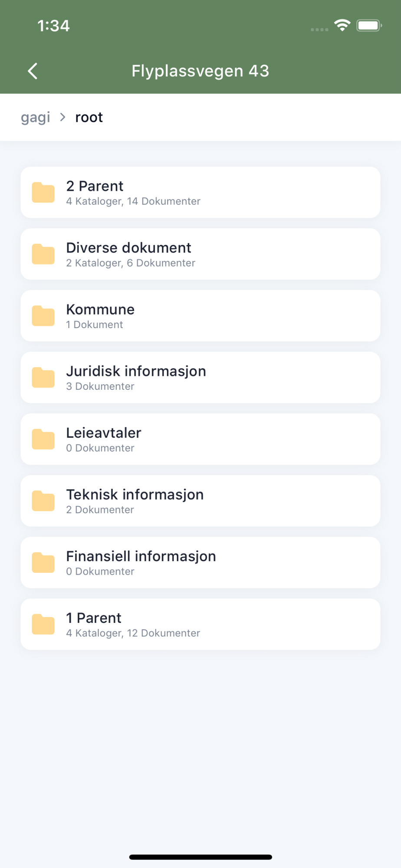The image size is (401, 868).
Task: Open the Kommune folder label
Action: click(100, 309)
